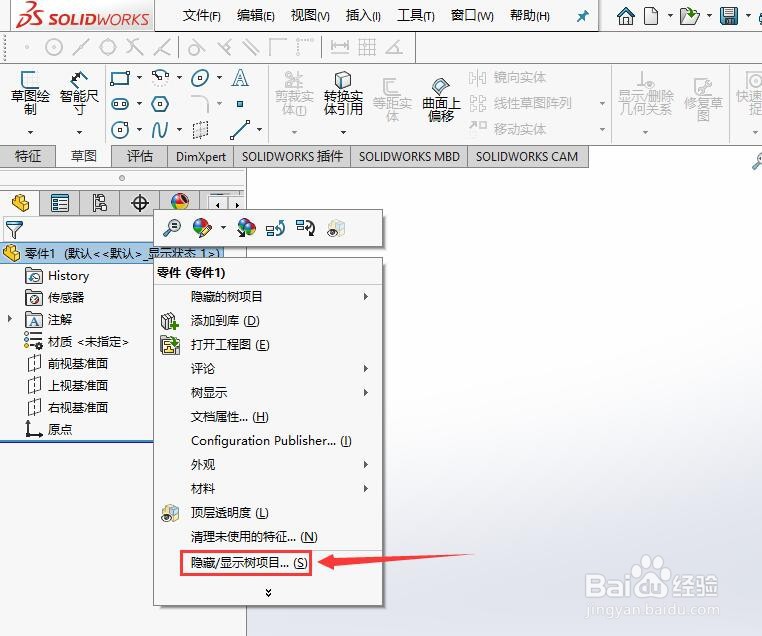Click the Save floppy disk icon

729,16
